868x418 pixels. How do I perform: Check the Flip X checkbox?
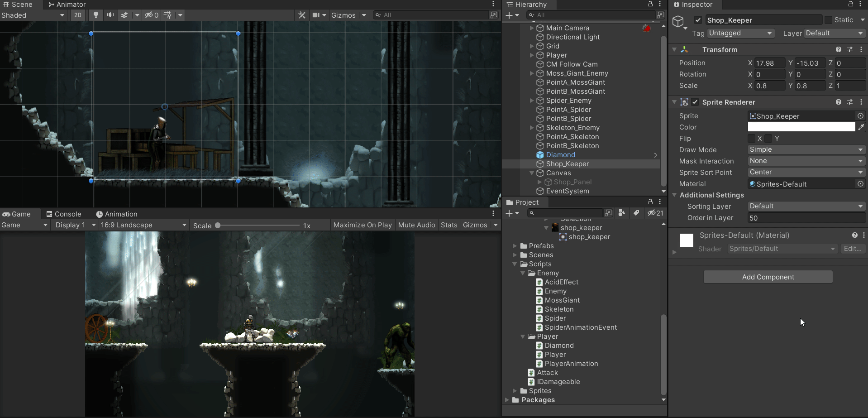coord(752,139)
